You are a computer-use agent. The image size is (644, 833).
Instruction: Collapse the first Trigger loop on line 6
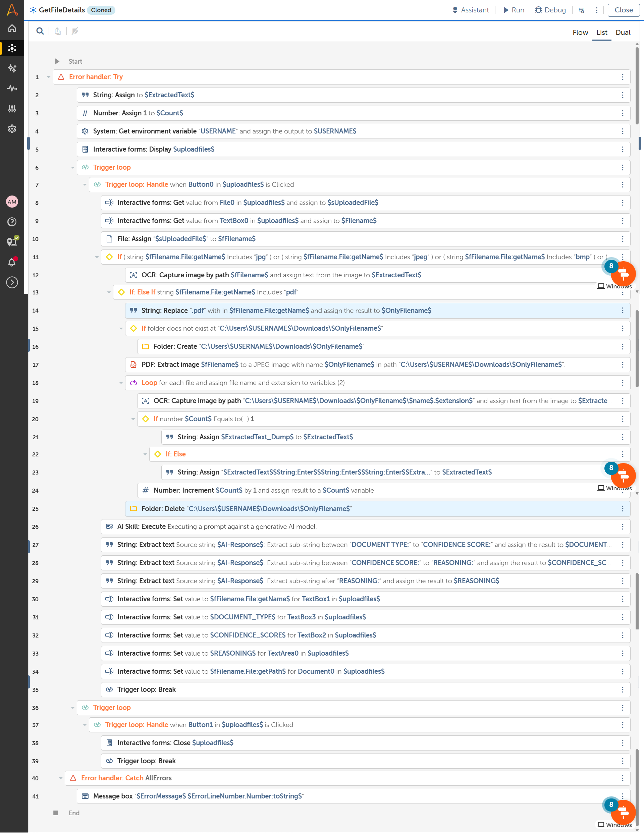click(x=72, y=167)
